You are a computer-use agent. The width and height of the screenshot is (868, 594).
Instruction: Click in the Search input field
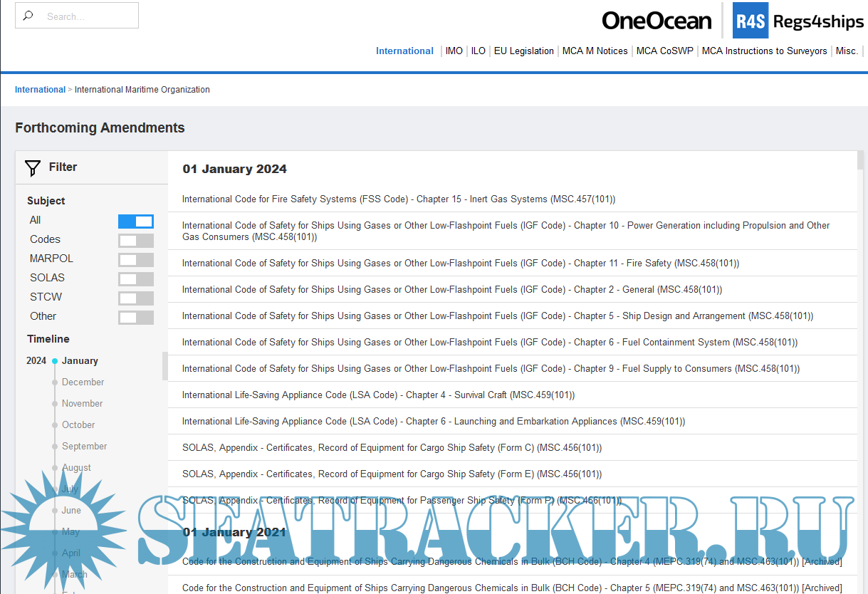tap(87, 16)
